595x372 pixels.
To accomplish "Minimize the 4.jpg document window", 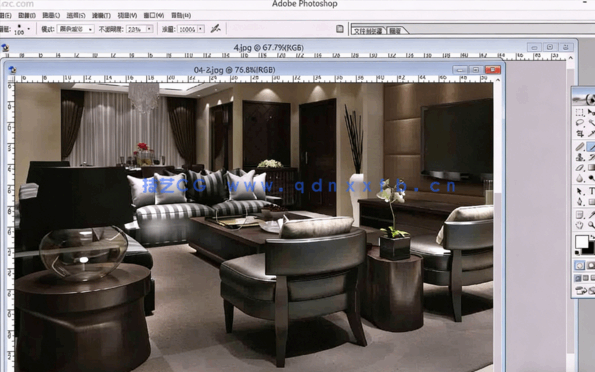I will [x=534, y=47].
